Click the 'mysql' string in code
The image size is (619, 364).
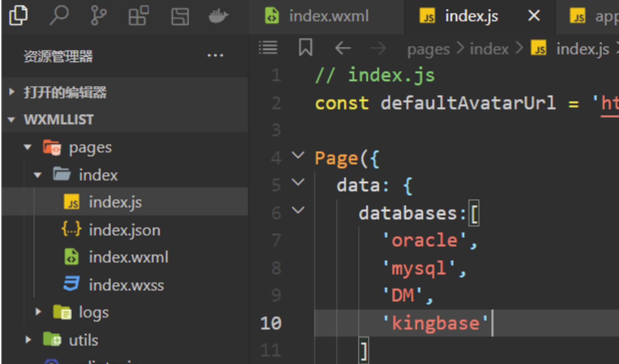coord(418,268)
